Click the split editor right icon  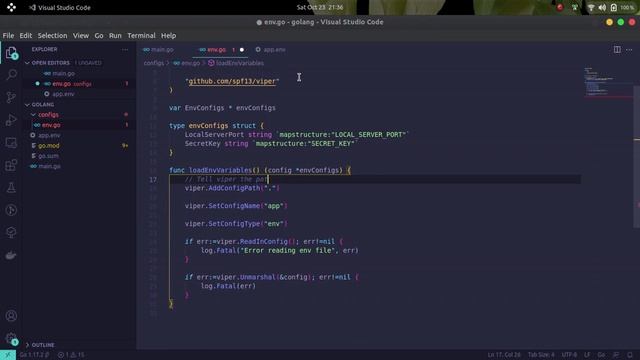pos(617,49)
